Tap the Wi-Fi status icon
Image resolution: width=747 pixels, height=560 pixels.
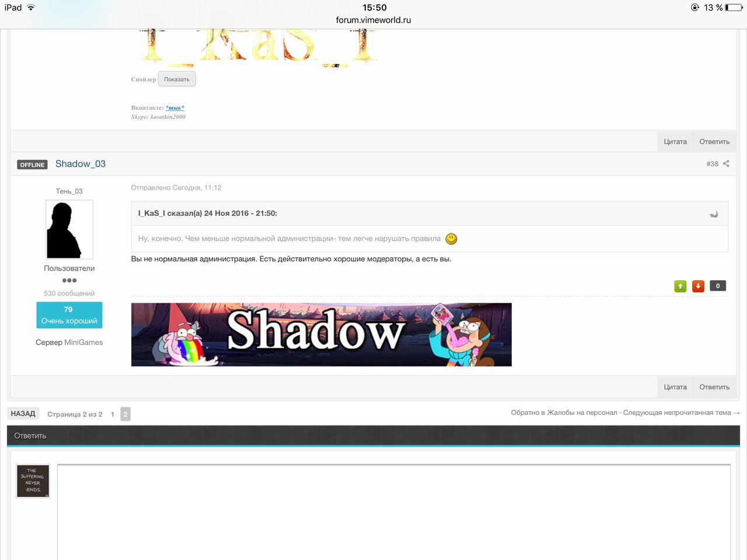(31, 8)
